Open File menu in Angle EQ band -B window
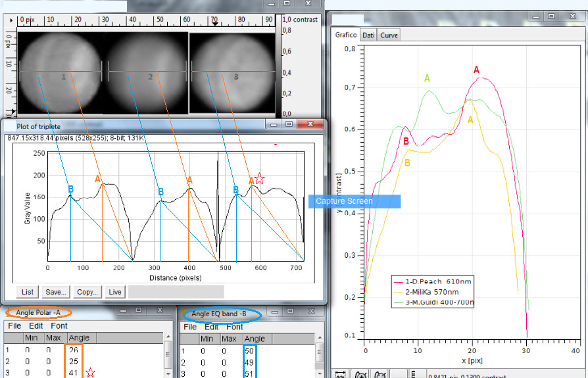This screenshot has height=378, width=588. point(190,327)
